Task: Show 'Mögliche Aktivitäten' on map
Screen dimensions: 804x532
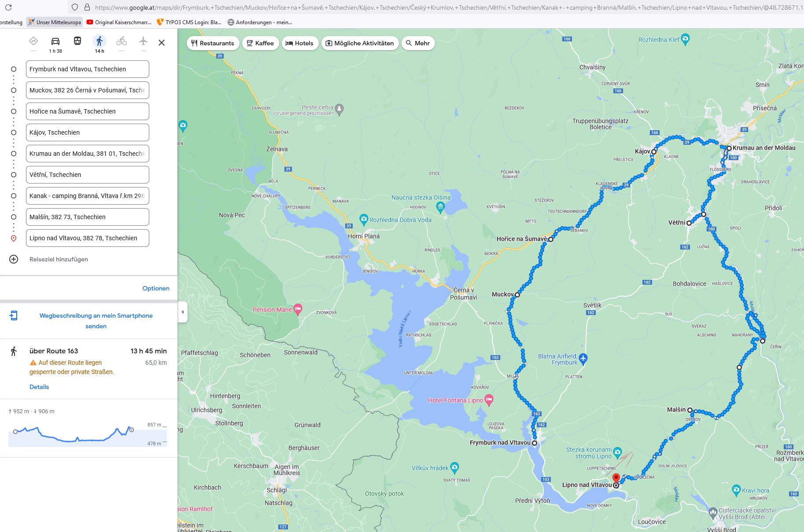Action: tap(360, 43)
